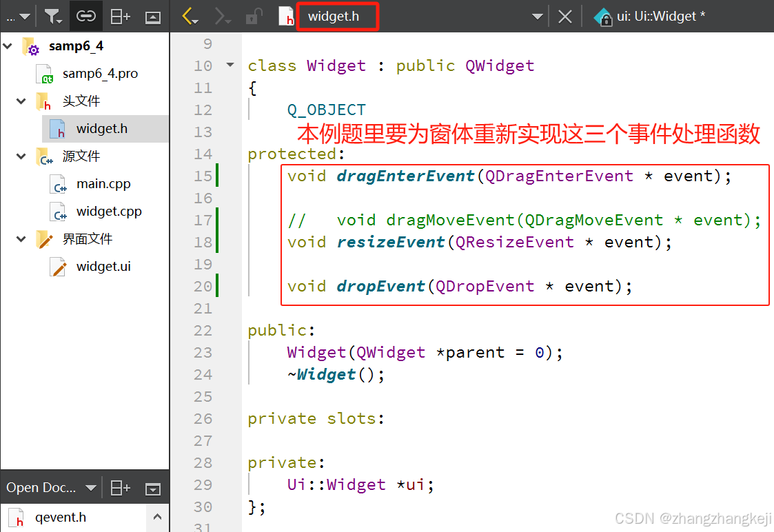Click resizeEvent function name
Image resolution: width=774 pixels, height=532 pixels.
click(391, 243)
